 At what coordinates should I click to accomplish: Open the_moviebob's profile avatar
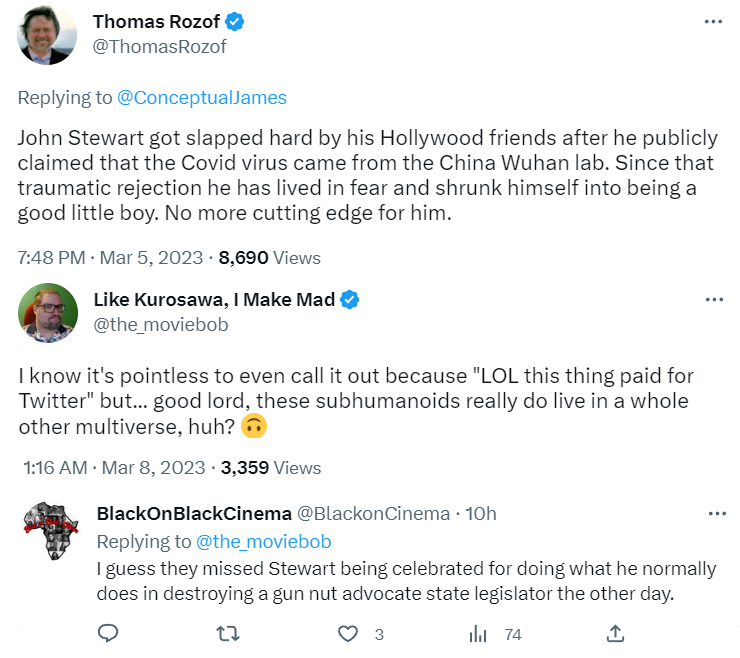point(48,312)
